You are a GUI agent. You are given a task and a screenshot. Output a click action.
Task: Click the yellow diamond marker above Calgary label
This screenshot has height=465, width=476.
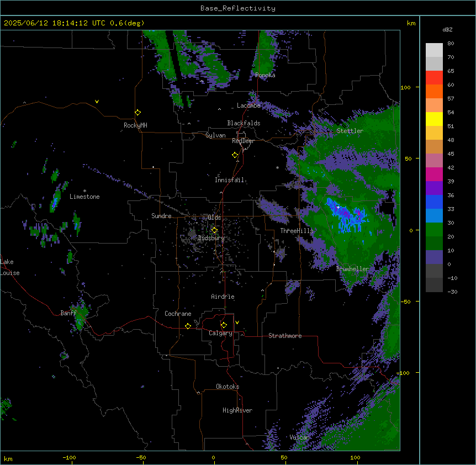[x=224, y=325]
